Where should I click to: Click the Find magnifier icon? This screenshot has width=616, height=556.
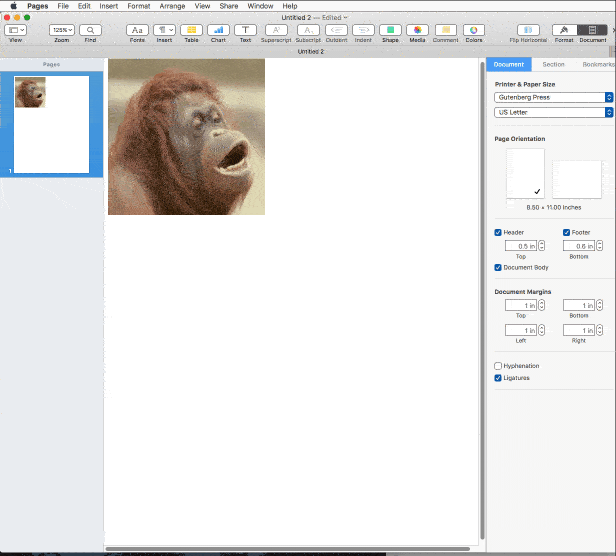pos(90,30)
